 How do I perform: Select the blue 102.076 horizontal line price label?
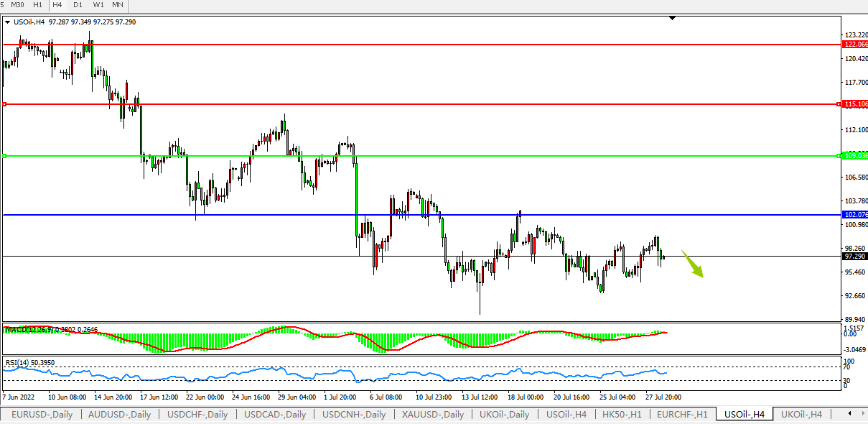[854, 215]
